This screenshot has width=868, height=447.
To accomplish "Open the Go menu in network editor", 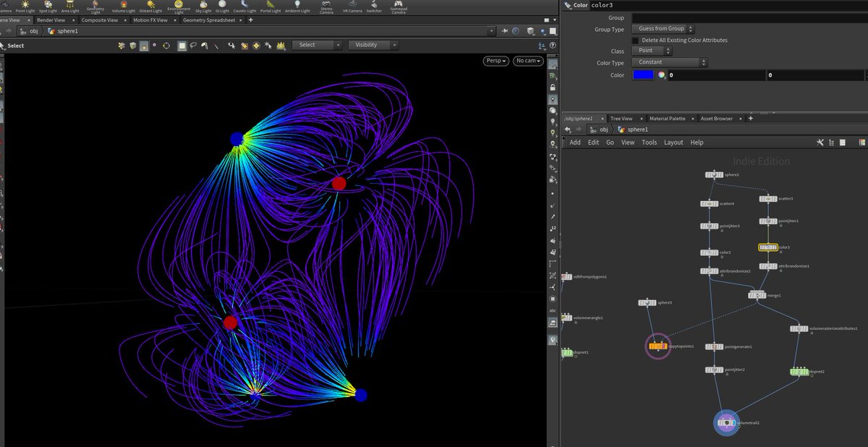I will click(x=610, y=142).
